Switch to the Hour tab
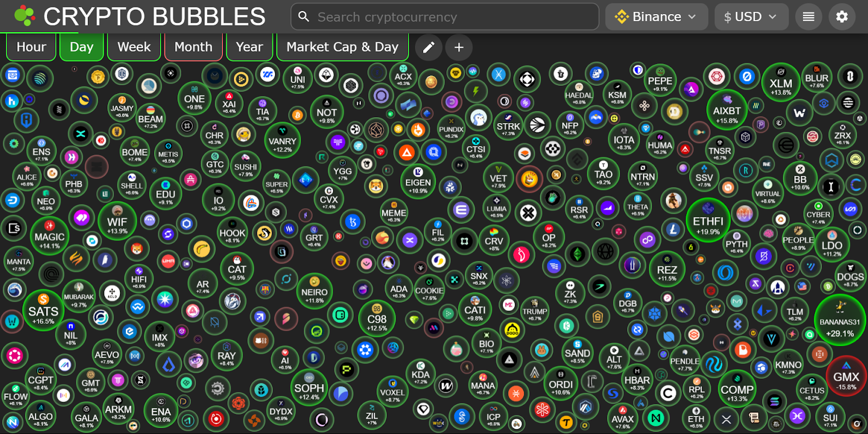Image resolution: width=868 pixels, height=434 pixels. 31,47
